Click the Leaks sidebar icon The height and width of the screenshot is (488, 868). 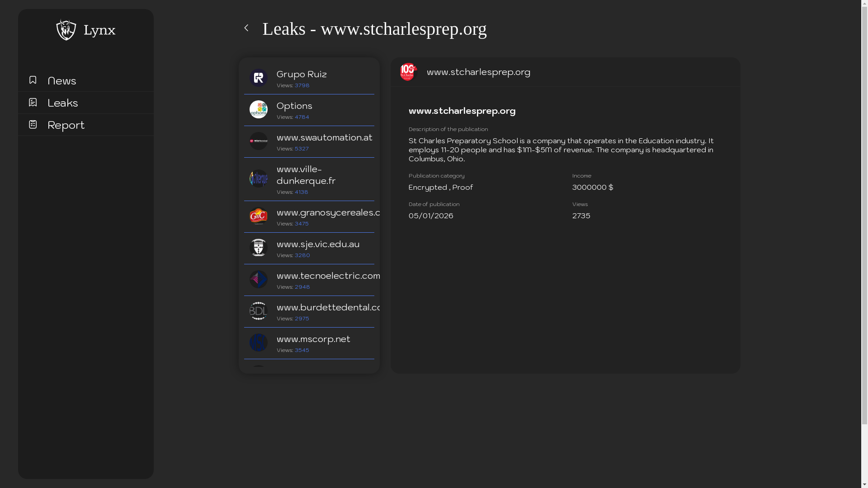click(33, 102)
